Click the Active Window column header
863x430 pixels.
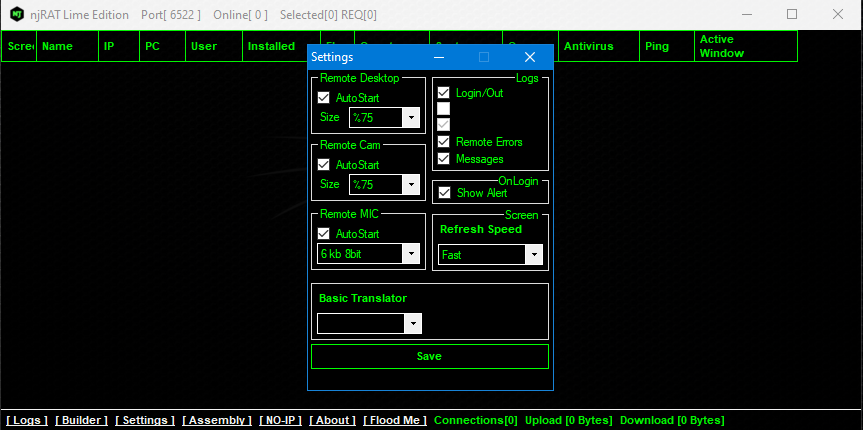point(746,46)
